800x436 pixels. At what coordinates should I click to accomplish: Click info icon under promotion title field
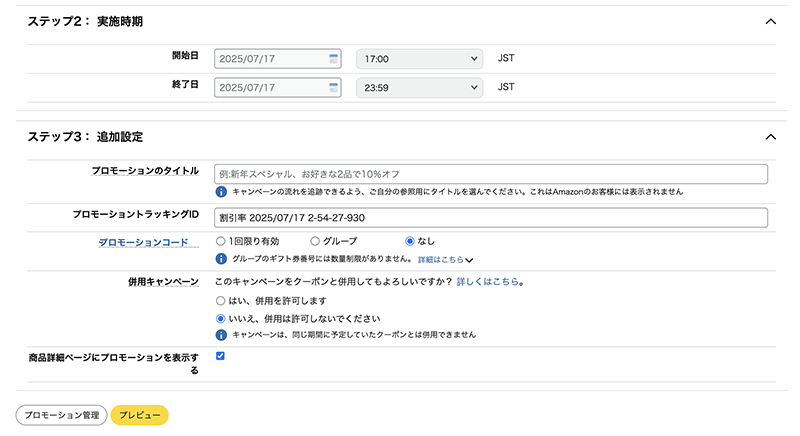(221, 192)
